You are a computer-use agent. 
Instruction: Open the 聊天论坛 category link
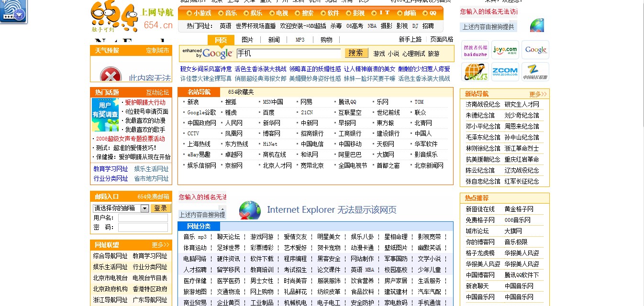coord(229,237)
